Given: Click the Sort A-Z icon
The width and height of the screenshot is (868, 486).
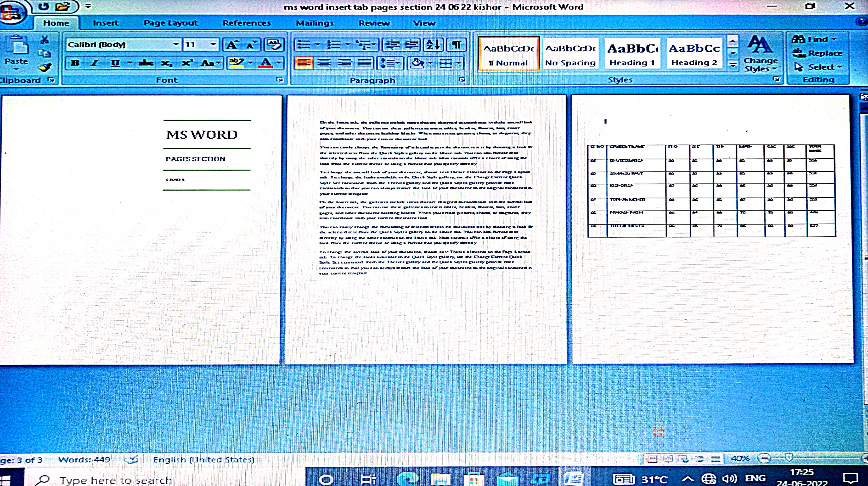Looking at the screenshot, I should tap(433, 44).
